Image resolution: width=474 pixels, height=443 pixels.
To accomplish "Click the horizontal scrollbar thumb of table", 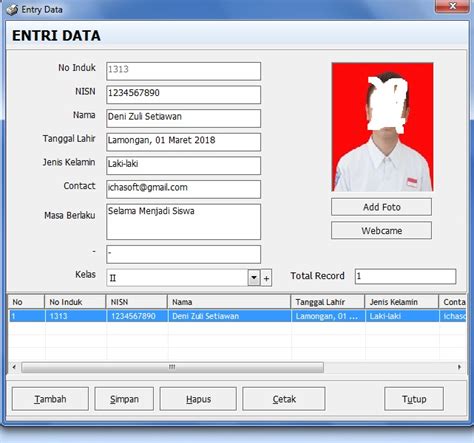I will pyautogui.click(x=172, y=367).
